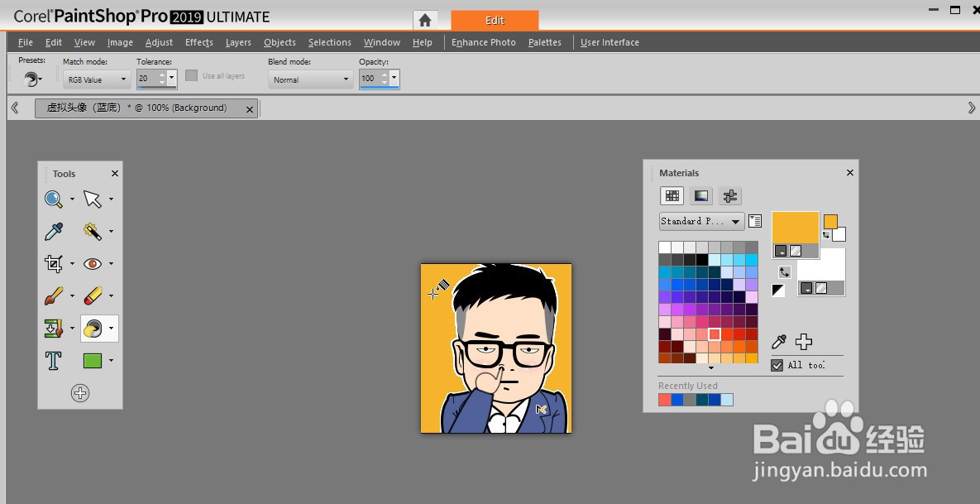Select the Crop tool
The height and width of the screenshot is (504, 980).
pos(52,263)
